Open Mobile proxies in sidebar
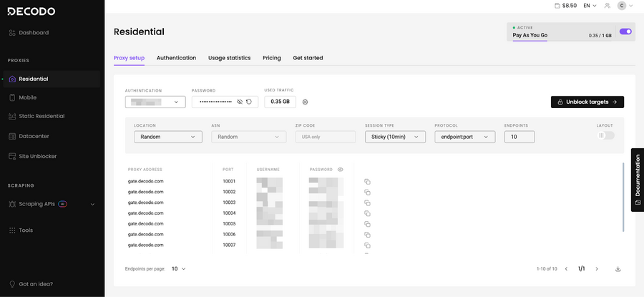This screenshot has width=644, height=297. (23, 97)
